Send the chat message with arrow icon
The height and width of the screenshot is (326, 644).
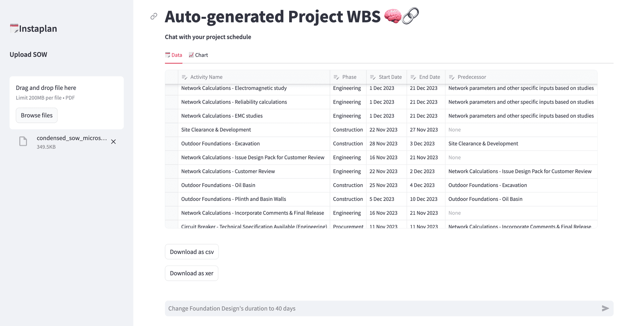tap(605, 309)
